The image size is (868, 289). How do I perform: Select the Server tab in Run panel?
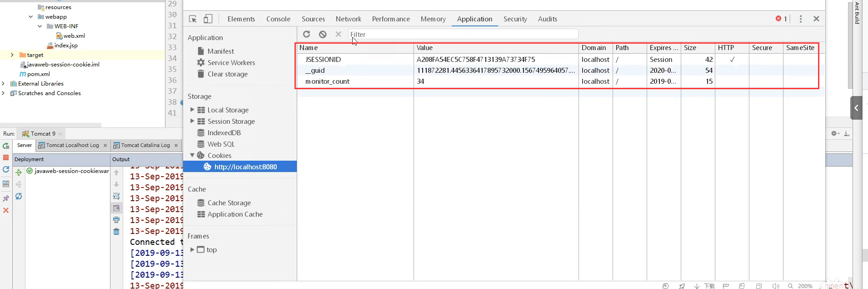25,145
